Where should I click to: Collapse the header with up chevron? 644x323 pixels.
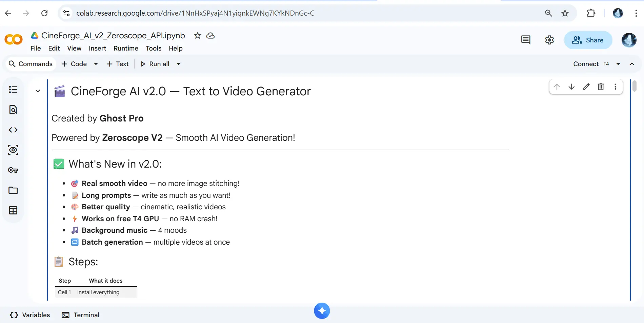click(x=632, y=64)
